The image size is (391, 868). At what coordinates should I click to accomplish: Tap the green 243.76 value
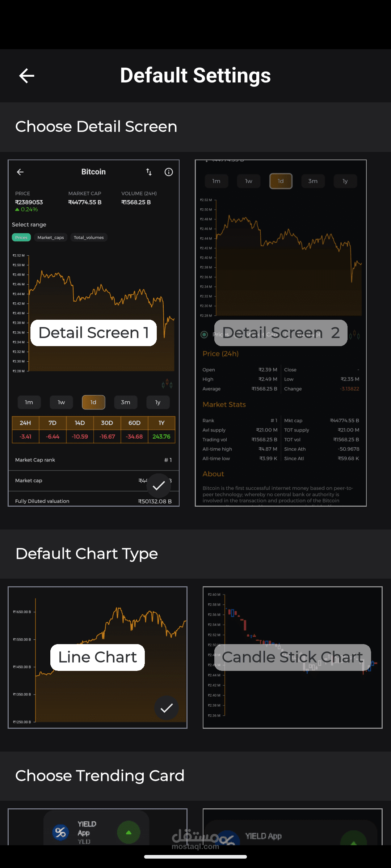coord(161,437)
